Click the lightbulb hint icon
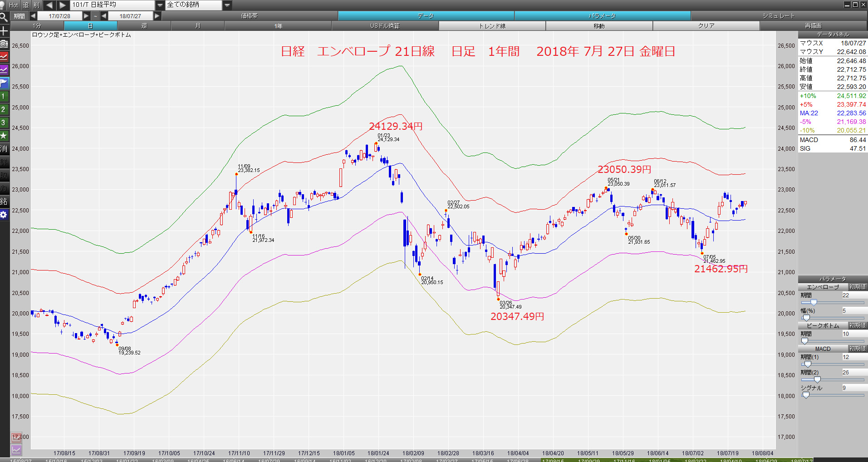868x462 pixels. [3, 5]
